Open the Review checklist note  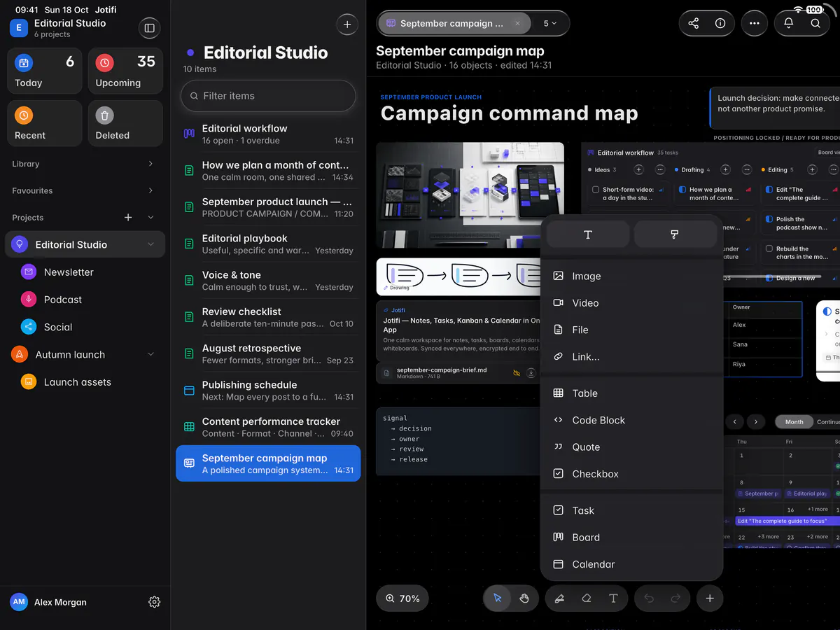click(268, 317)
